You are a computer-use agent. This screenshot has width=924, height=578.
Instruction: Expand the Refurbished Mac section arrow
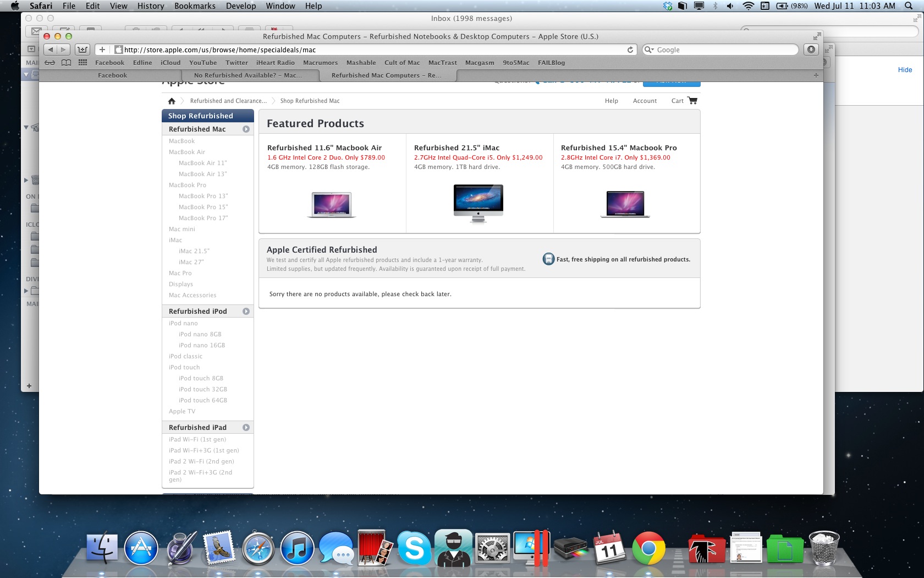(x=246, y=129)
